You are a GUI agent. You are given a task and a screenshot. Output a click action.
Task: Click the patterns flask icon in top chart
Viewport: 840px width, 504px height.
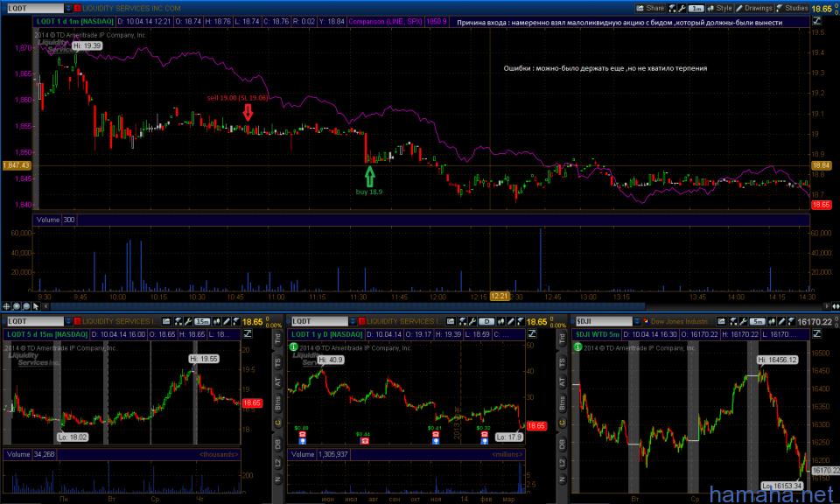[x=672, y=9]
